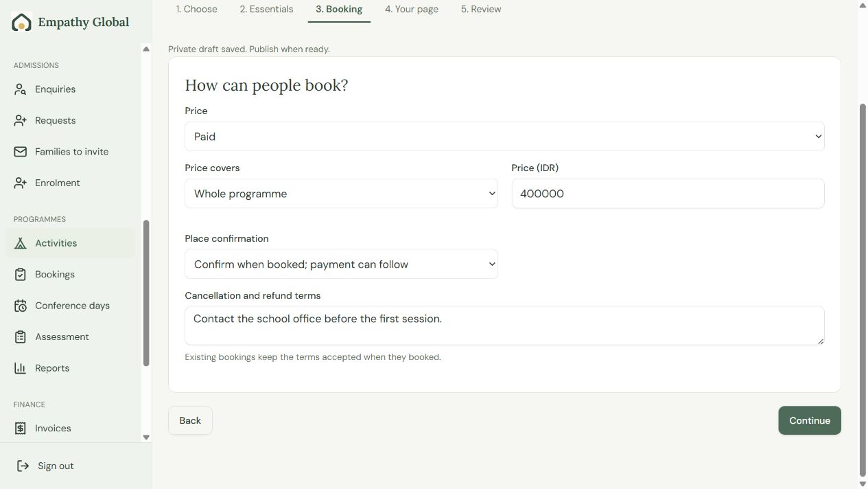Open the Enquiries sidebar link

[x=71, y=89]
